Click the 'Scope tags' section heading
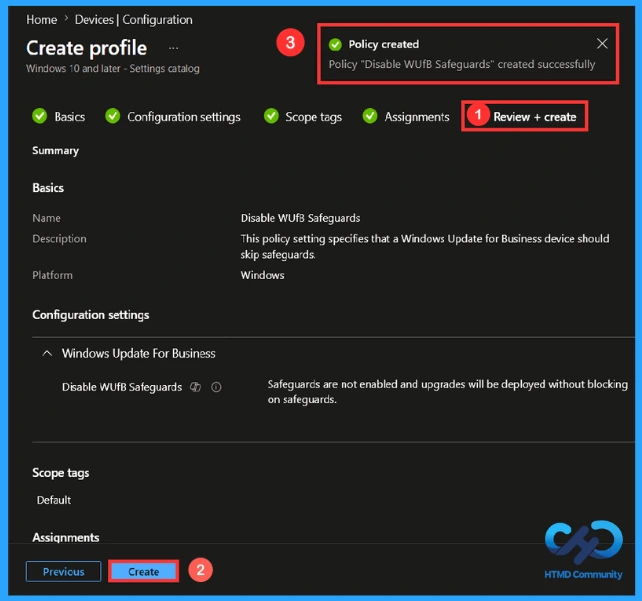This screenshot has width=642, height=601. pyautogui.click(x=61, y=473)
